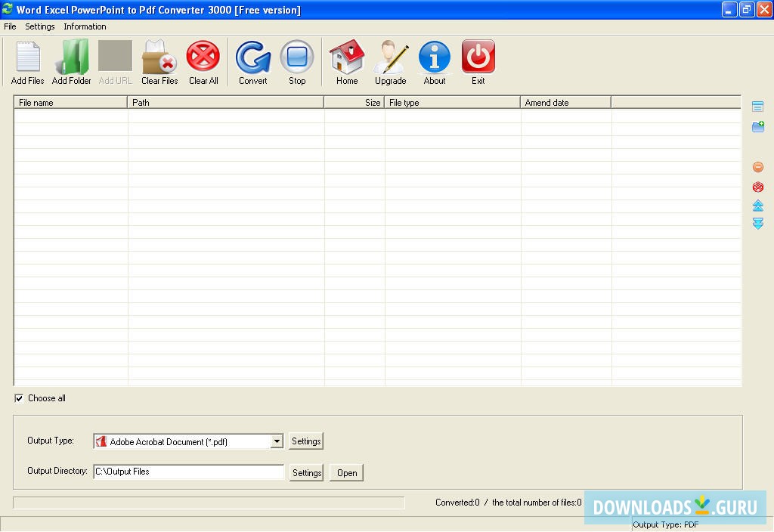Click the sidebar list-style add files icon
774x532 pixels.
(x=757, y=107)
